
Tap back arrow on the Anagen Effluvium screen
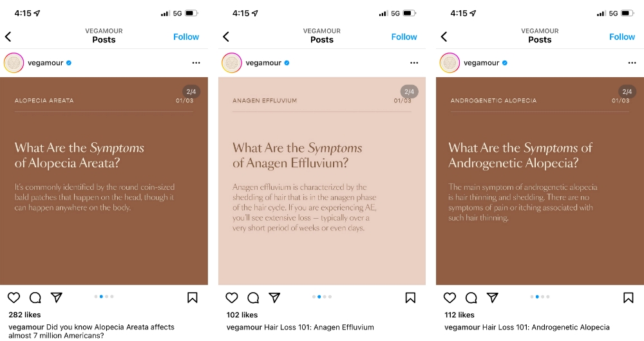[x=226, y=37]
